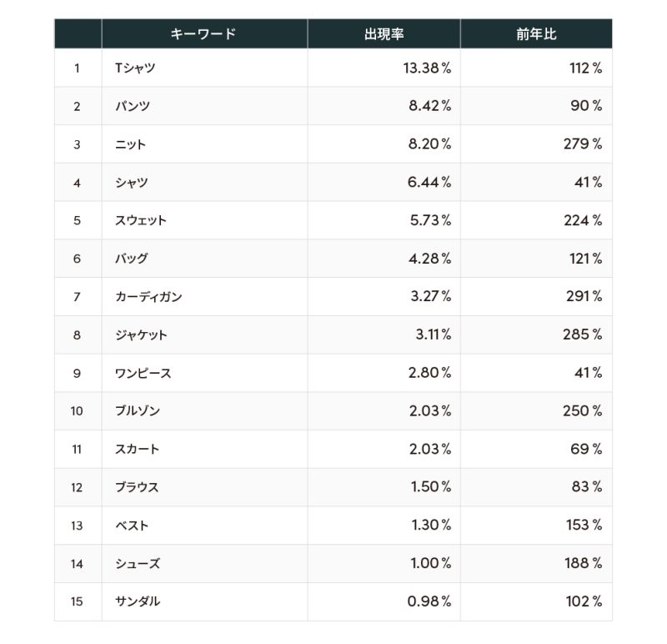667x644 pixels.
Task: Select rank number 15 cell
Action: [78, 601]
